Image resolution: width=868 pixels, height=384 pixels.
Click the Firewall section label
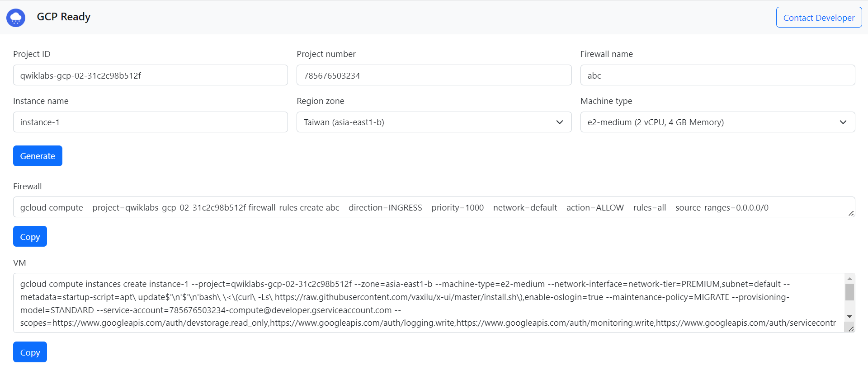(x=27, y=186)
